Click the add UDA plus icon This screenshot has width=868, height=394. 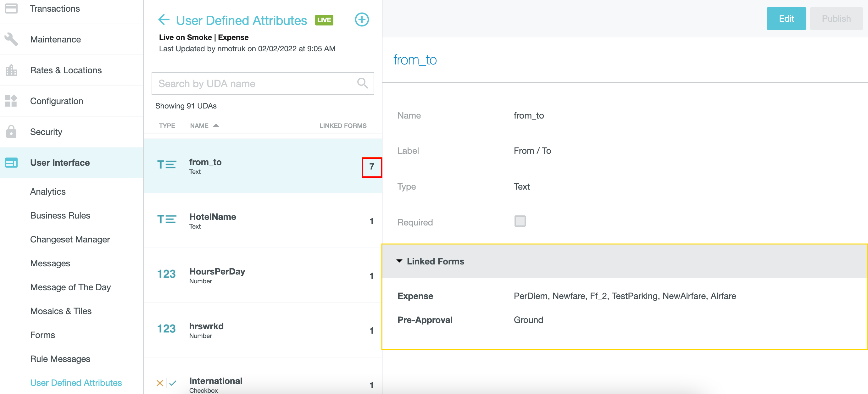(x=362, y=20)
